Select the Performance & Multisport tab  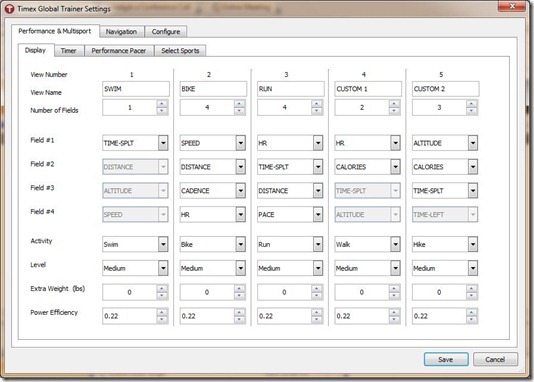[x=55, y=31]
